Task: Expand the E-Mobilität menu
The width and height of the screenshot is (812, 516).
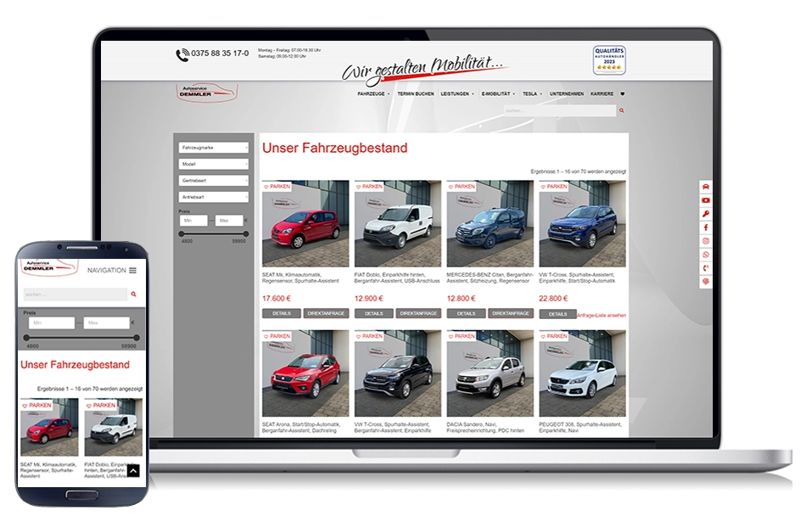Action: pyautogui.click(x=498, y=93)
